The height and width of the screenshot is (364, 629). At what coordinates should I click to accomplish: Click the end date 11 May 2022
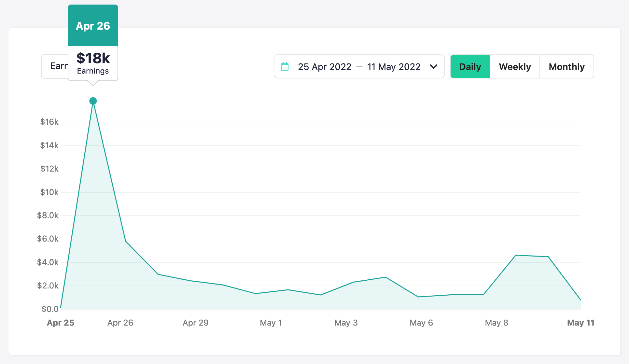394,67
